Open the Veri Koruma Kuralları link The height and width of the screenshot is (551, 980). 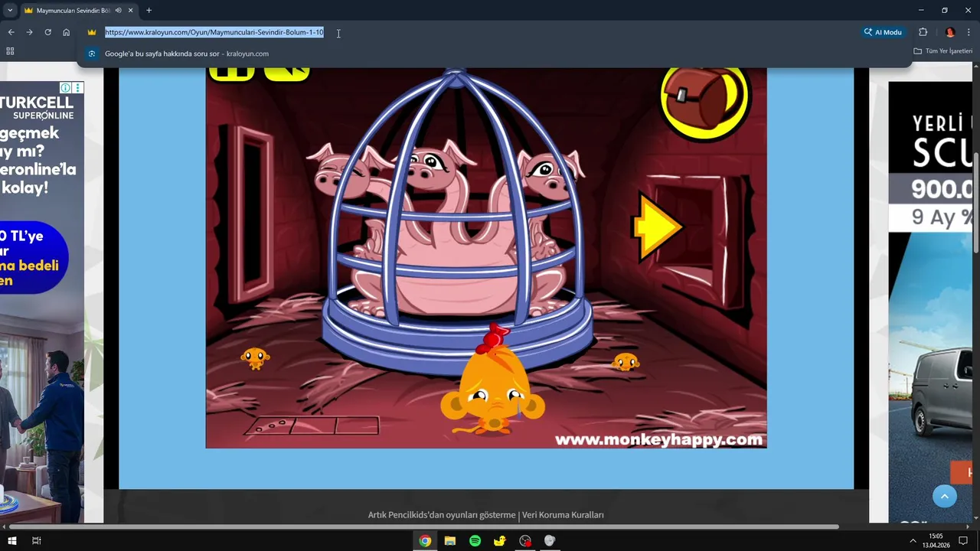pos(563,515)
